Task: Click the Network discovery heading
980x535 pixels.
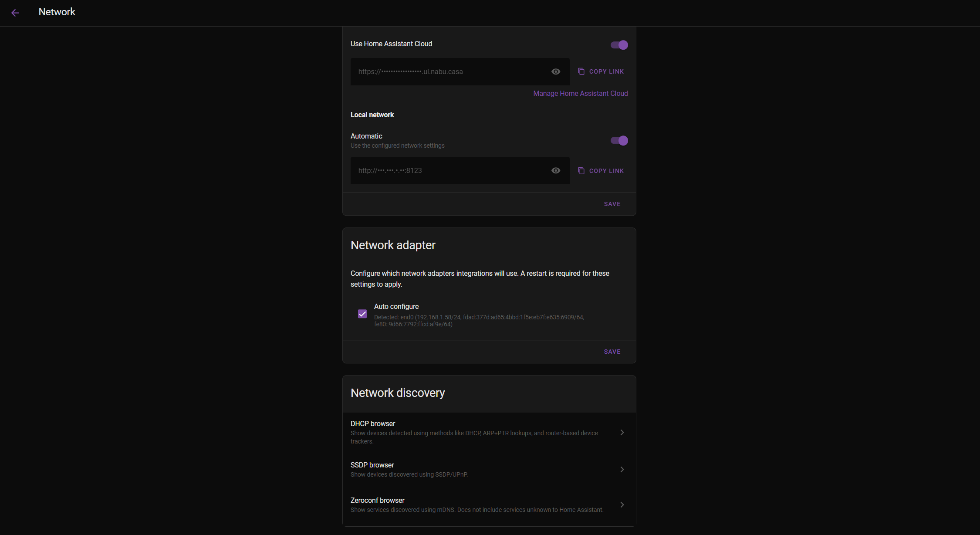Action: click(x=398, y=393)
